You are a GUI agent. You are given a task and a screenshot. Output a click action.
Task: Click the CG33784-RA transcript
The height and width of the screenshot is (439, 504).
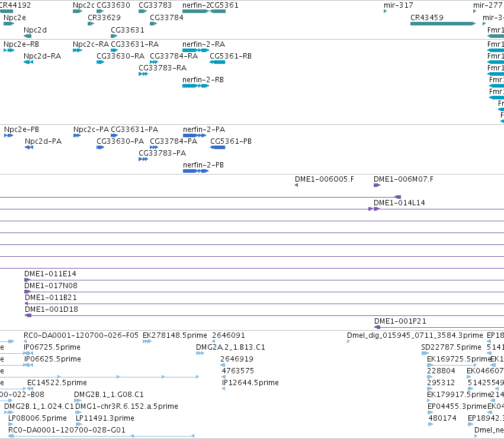pyautogui.click(x=154, y=62)
